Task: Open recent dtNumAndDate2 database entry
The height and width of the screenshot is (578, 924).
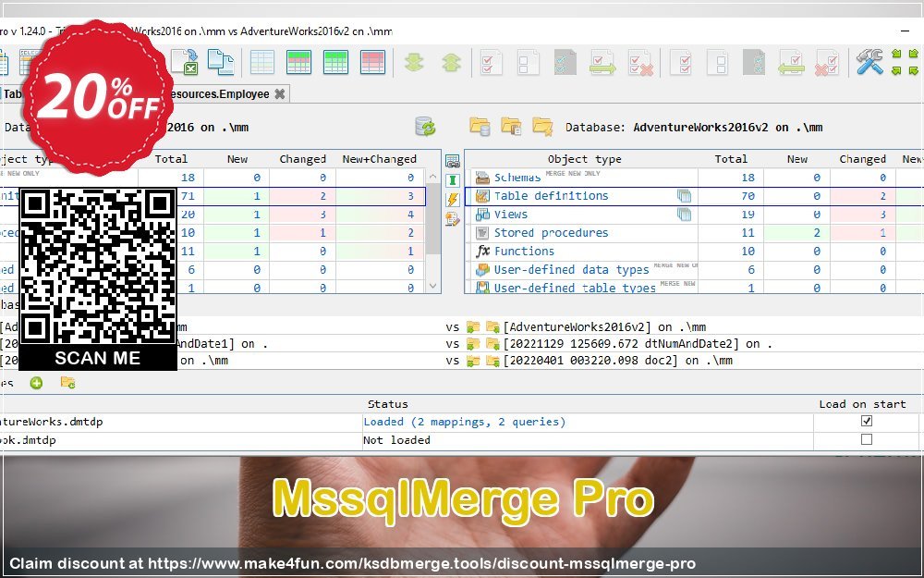Action: (637, 343)
